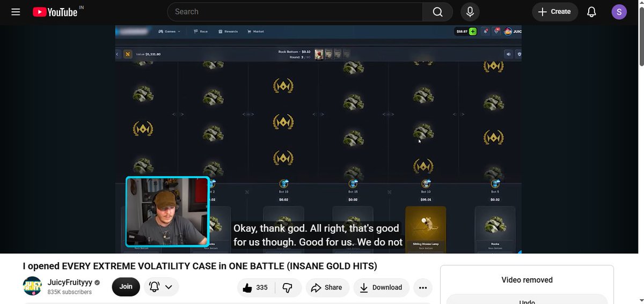Open the Games dropdown in video
The width and height of the screenshot is (644, 304).
pos(170,32)
